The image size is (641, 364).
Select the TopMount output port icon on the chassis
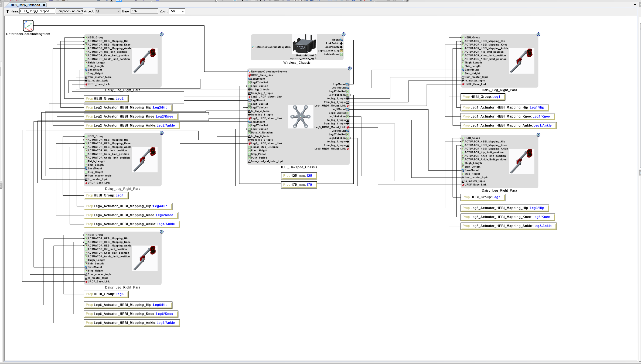point(347,84)
